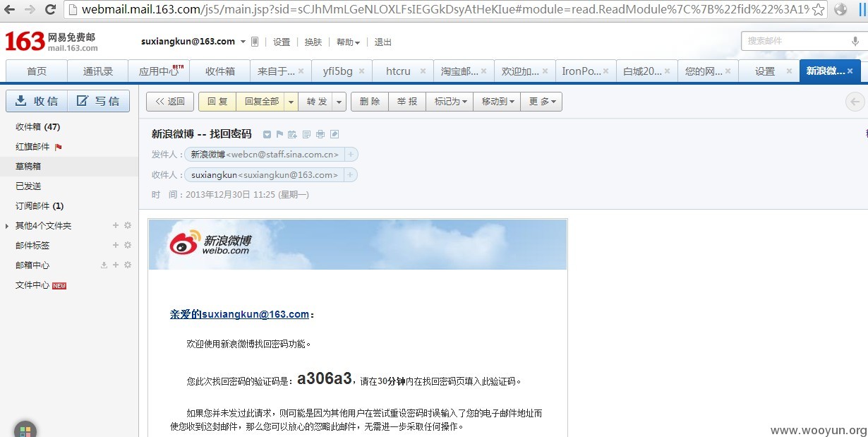
Task: Bookmark the page with star icon
Action: point(818,10)
